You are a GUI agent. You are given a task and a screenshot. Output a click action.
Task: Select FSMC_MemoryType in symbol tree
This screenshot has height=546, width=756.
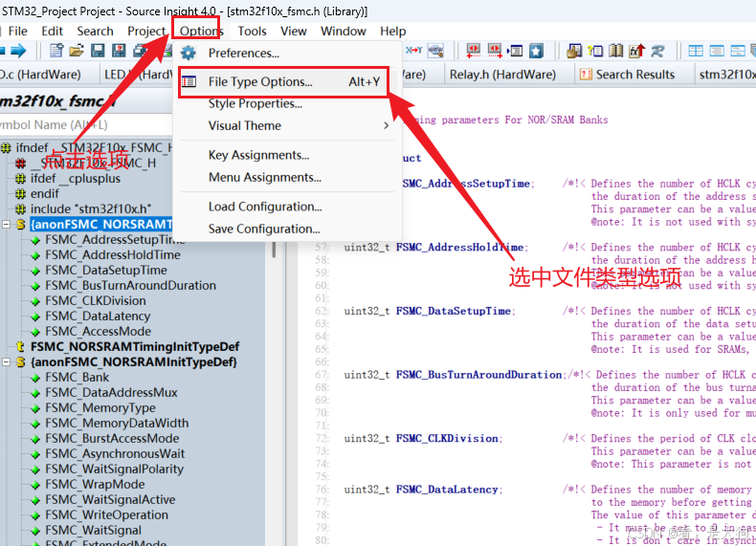[100, 408]
